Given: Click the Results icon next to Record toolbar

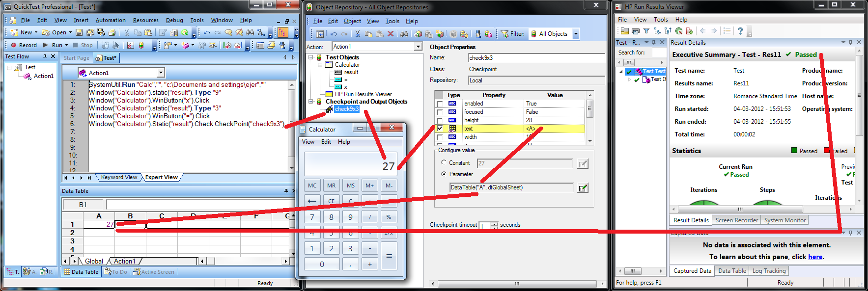Looking at the screenshot, I should tap(130, 45).
